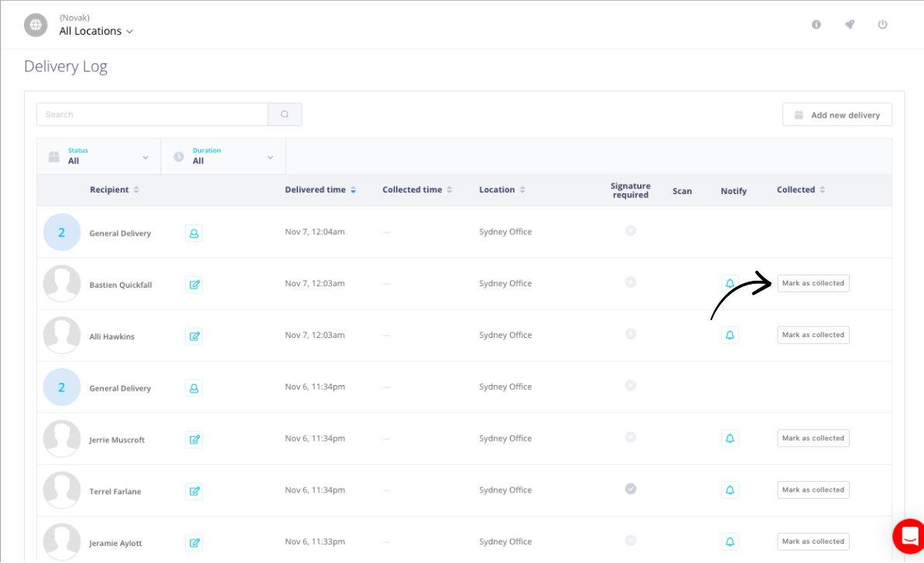Toggle signature required for Alli Hawkins

[631, 334]
